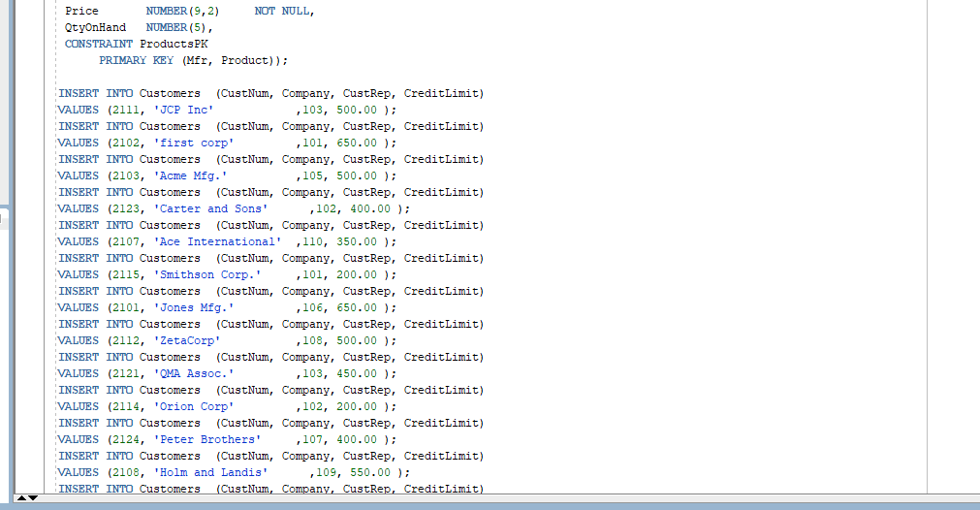980x510 pixels.
Task: Click credit limit 350.00
Action: [357, 241]
